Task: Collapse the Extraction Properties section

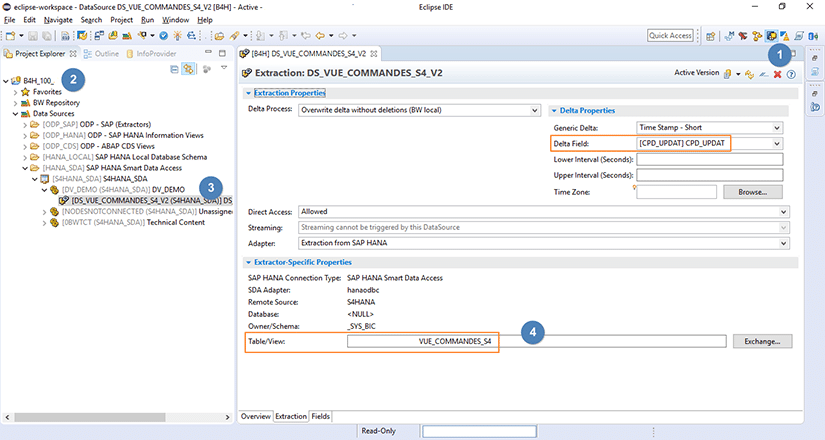Action: pos(248,93)
